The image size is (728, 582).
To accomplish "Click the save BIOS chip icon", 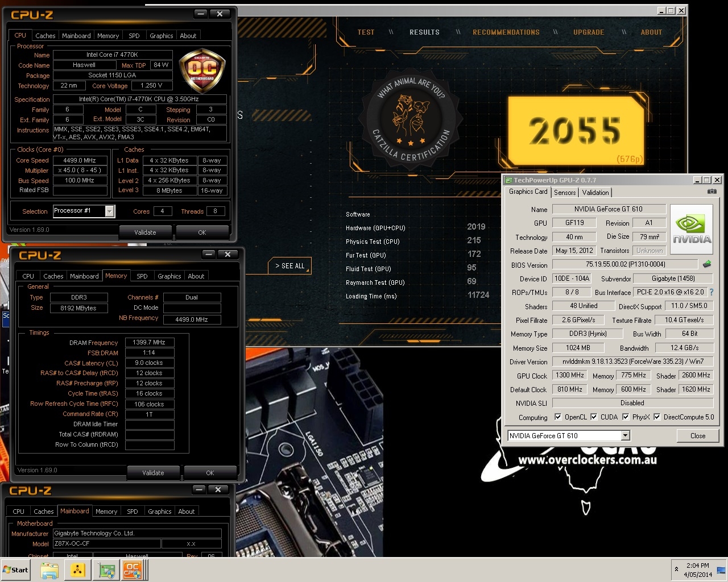I will (707, 264).
